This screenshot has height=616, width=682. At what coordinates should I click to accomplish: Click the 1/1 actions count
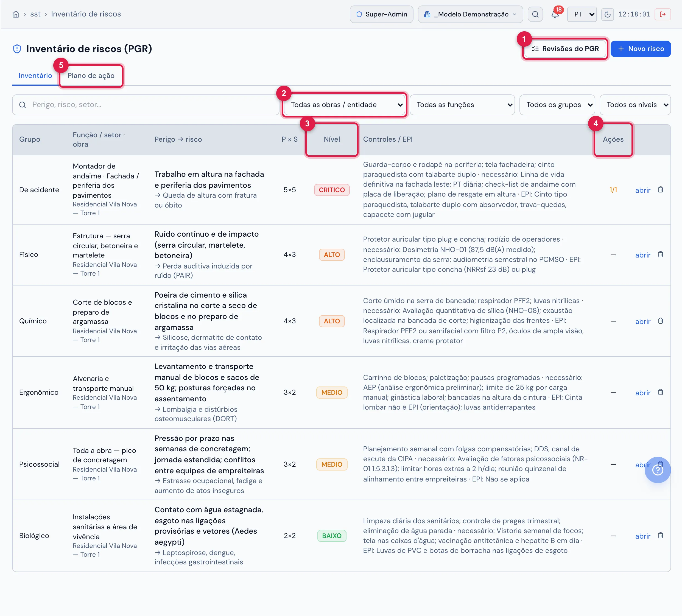[x=613, y=190]
